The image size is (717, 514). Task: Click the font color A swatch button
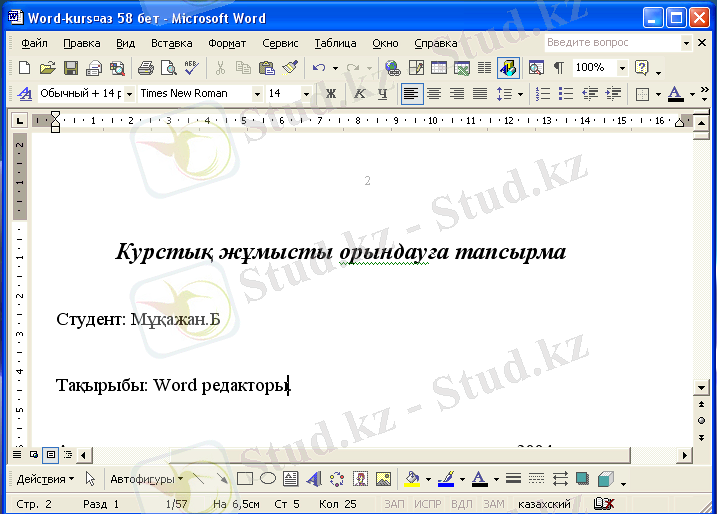(674, 94)
